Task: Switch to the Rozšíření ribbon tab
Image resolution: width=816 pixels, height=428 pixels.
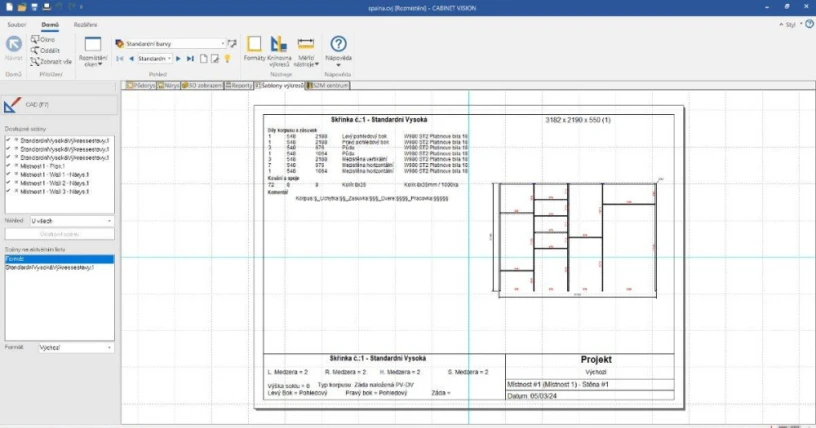Action: point(85,24)
